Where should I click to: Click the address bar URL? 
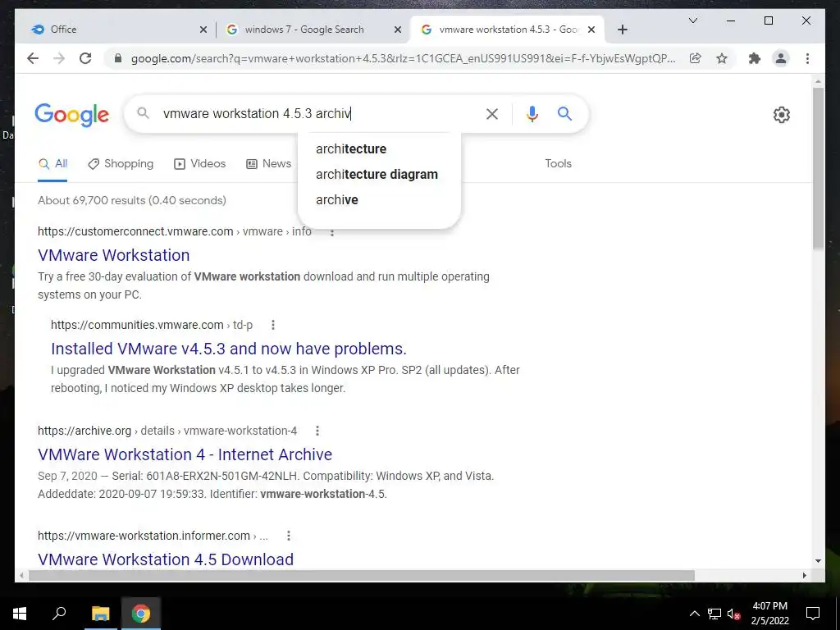(403, 58)
